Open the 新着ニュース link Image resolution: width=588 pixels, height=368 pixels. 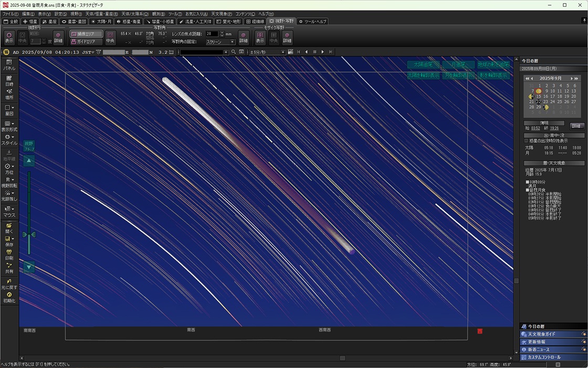click(x=553, y=350)
